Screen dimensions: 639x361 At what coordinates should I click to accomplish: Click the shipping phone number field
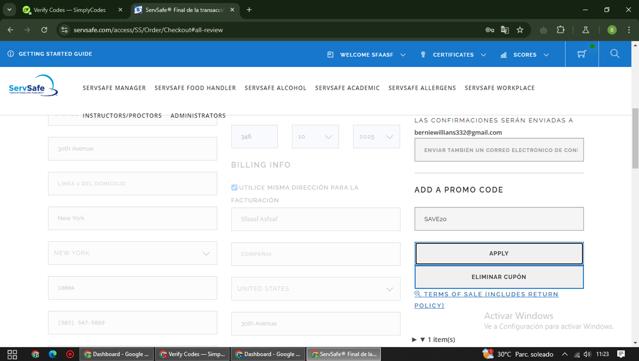pos(132,323)
